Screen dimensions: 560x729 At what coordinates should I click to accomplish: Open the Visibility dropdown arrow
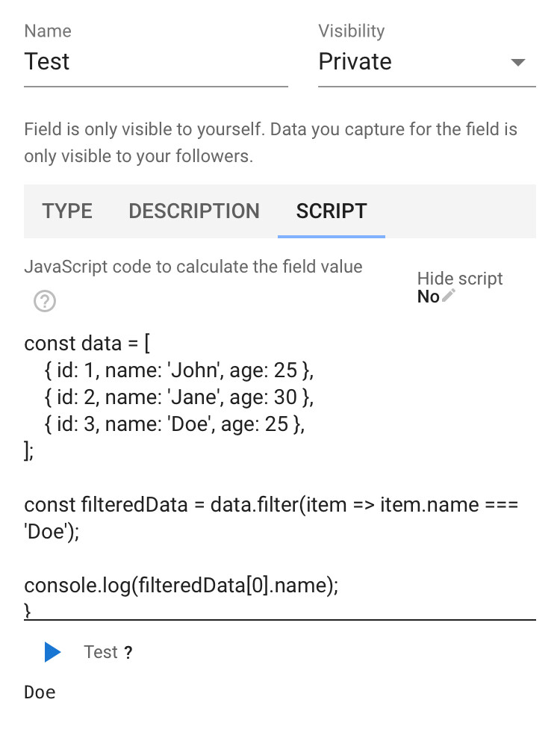517,62
